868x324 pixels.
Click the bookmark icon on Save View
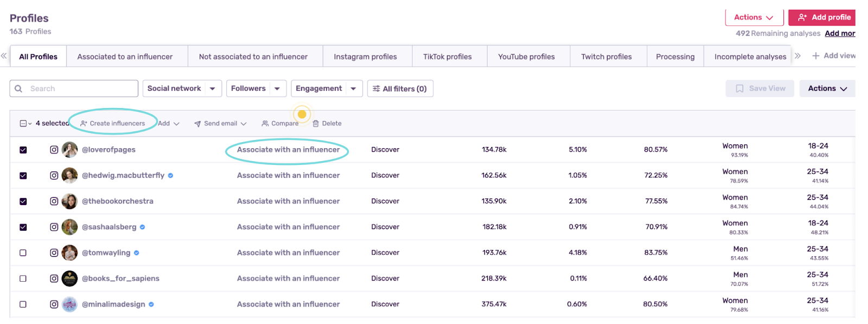coord(739,88)
